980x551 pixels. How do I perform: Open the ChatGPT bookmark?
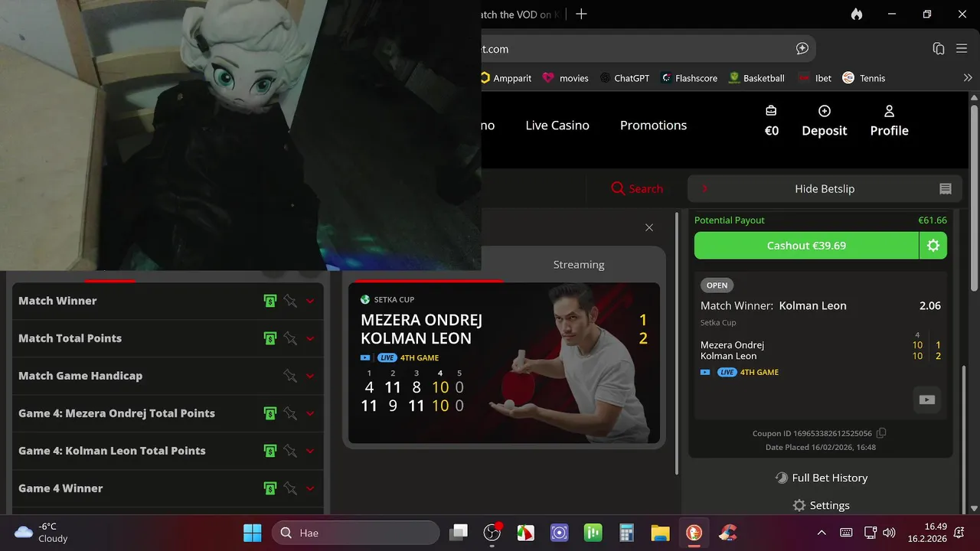(625, 78)
